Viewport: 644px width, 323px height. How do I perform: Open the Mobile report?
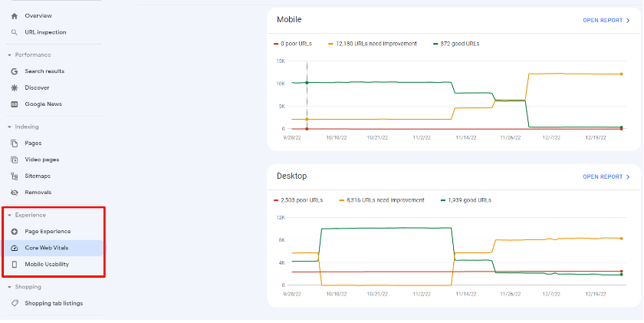pos(606,21)
